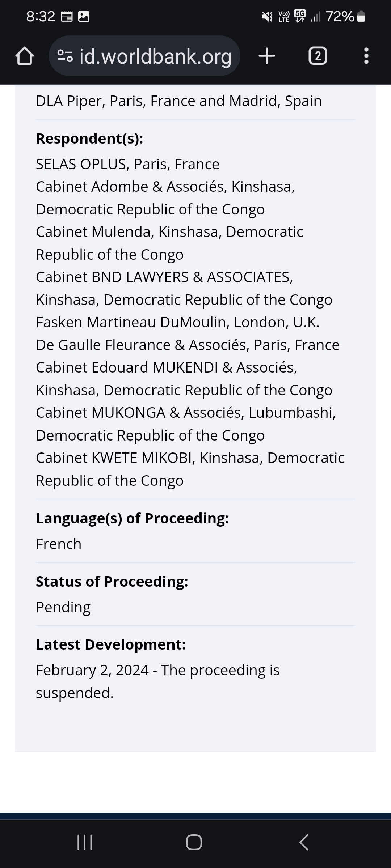Tap the Android back navigation button
The image size is (391, 868).
tap(304, 842)
